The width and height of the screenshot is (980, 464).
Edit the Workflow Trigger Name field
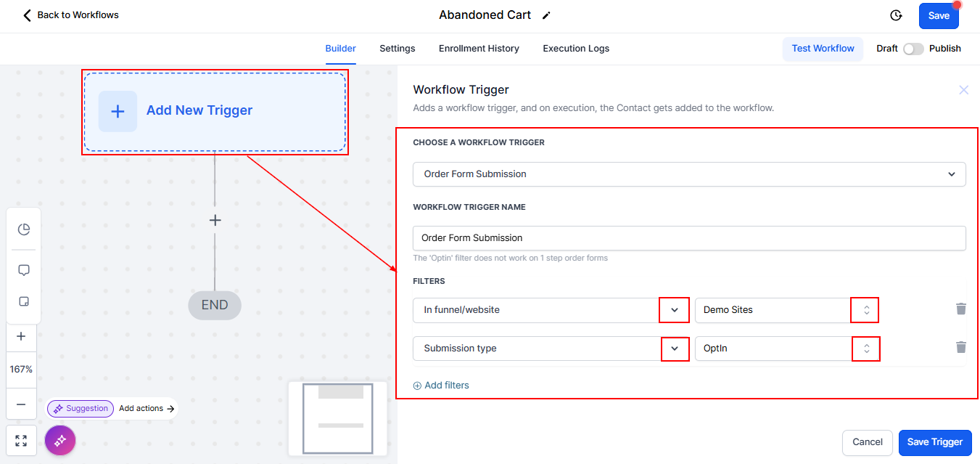coord(689,238)
